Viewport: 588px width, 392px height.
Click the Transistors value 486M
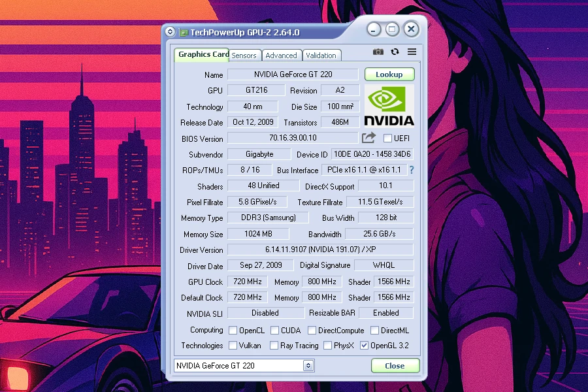coord(340,122)
